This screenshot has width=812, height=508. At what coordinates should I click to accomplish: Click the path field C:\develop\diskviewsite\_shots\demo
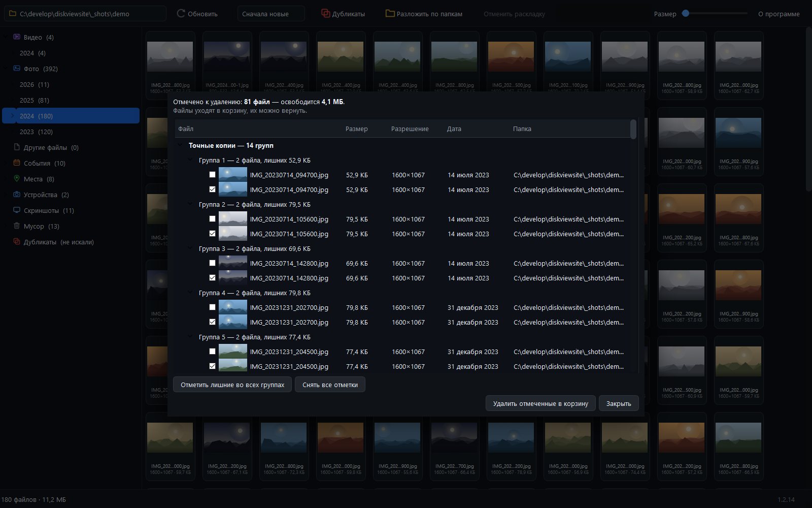tap(85, 14)
